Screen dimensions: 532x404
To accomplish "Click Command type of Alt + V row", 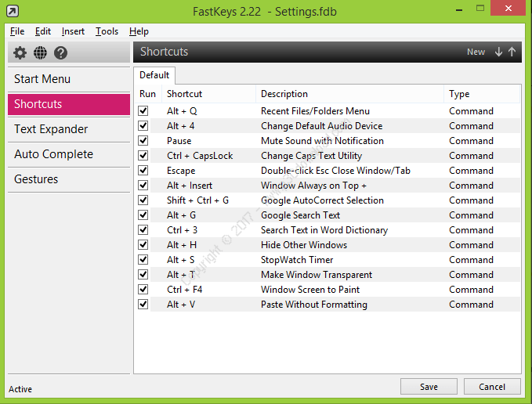I will click(x=471, y=305).
